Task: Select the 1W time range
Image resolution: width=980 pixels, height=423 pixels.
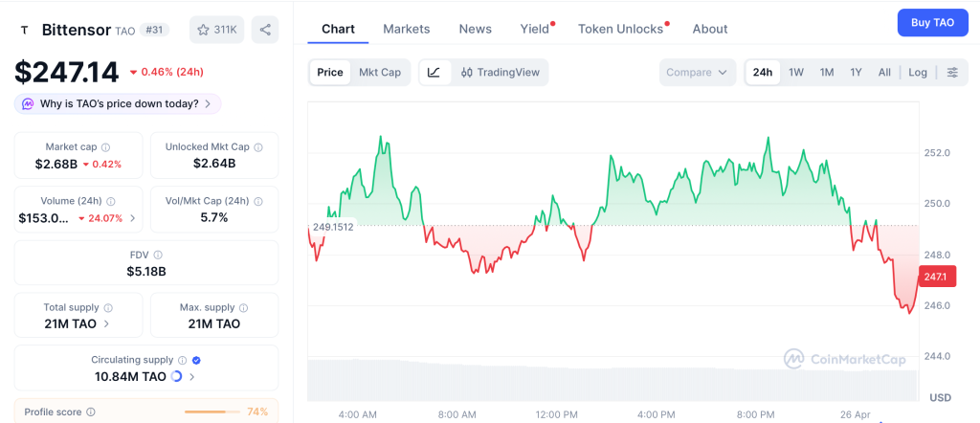Action: 796,72
